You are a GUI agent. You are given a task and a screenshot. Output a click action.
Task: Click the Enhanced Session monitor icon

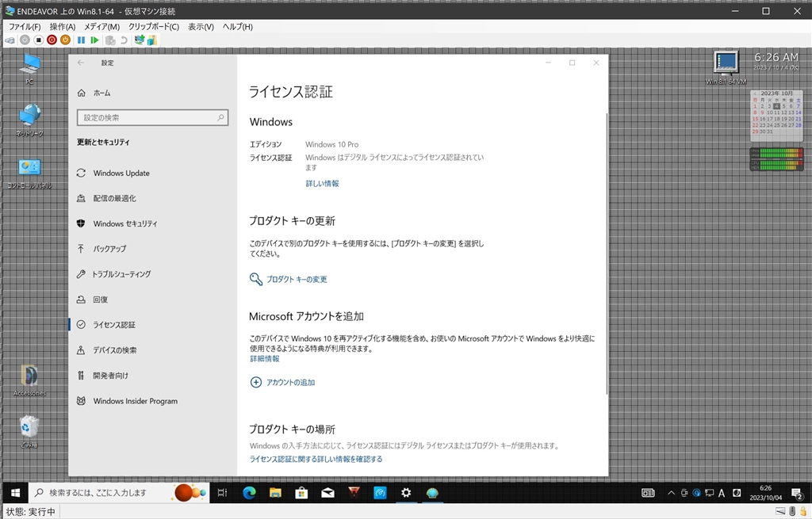[139, 40]
